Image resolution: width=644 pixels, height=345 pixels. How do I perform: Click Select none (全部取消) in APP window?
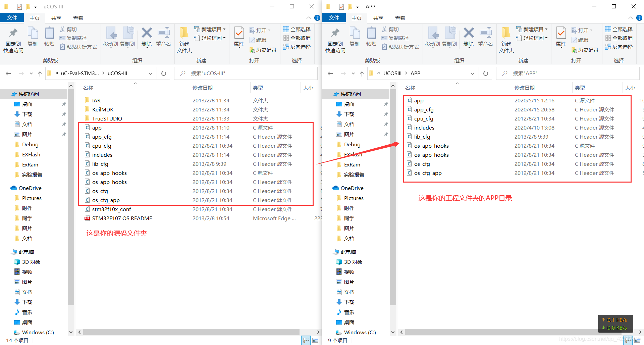pyautogui.click(x=619, y=38)
